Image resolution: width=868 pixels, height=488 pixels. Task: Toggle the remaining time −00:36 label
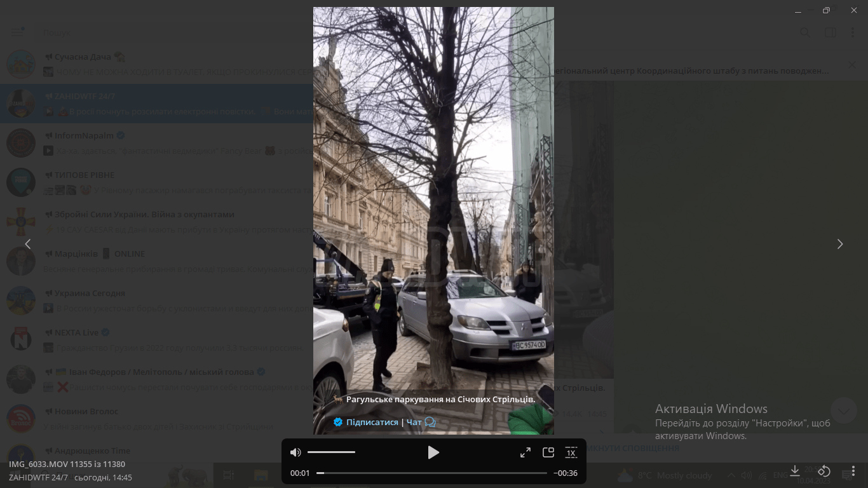click(x=565, y=473)
